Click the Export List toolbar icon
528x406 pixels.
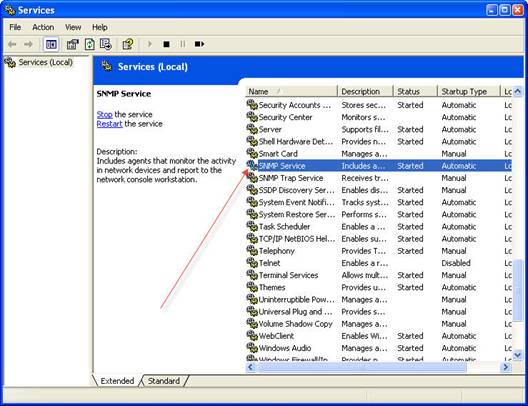106,44
